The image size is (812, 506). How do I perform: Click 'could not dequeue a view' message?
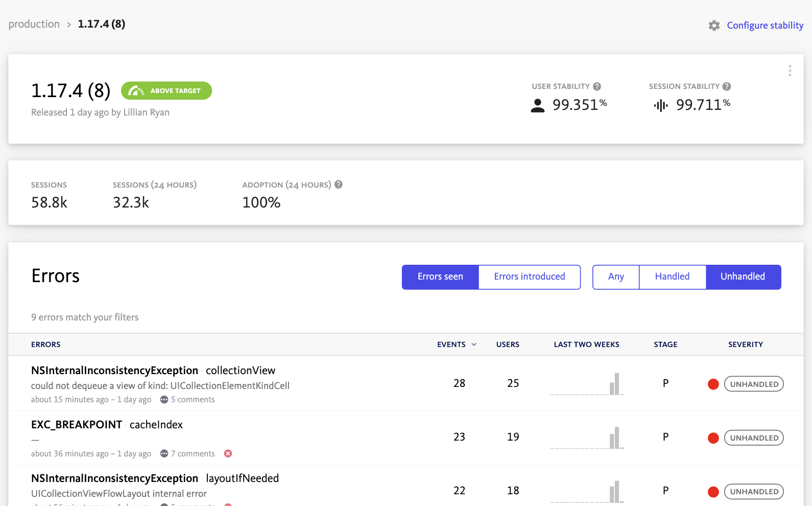tap(160, 386)
